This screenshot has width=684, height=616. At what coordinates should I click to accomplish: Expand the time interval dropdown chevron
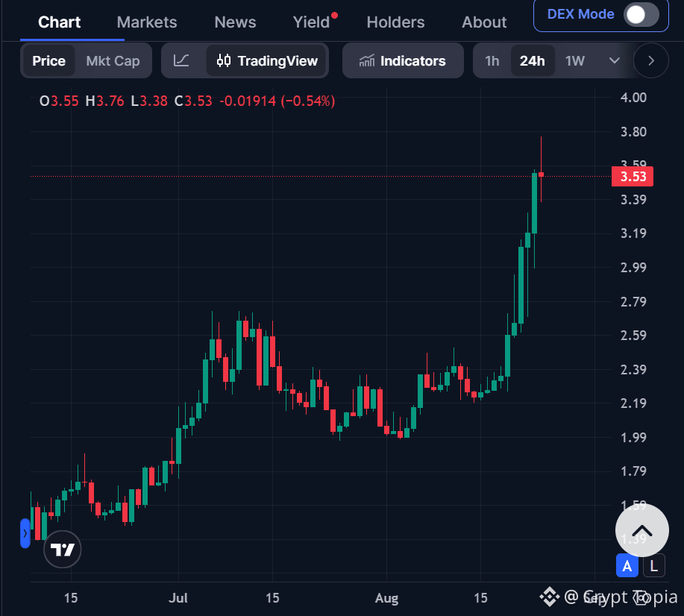pos(614,60)
